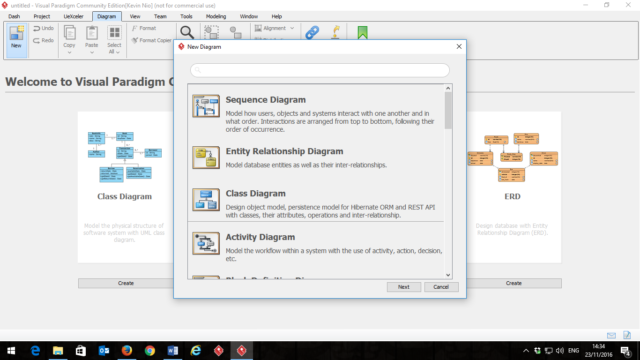Screen dimensions: 640x360
Task: Switch to the Project tab
Action: pos(42,16)
